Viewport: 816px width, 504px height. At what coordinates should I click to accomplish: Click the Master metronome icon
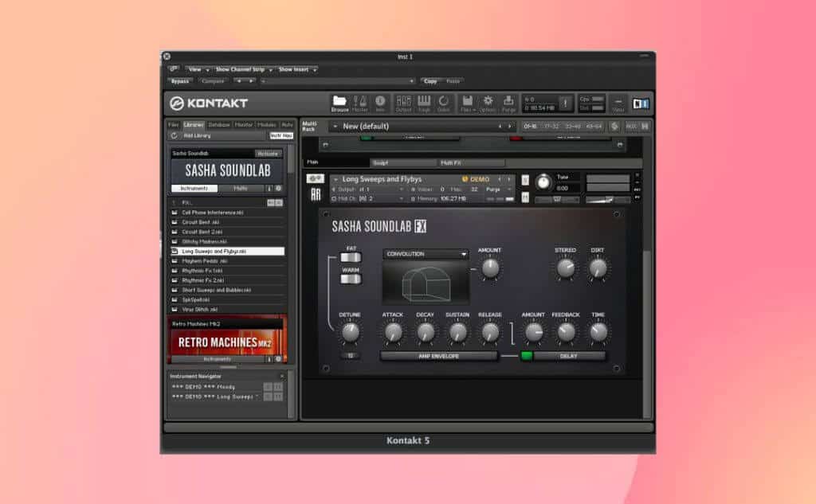(359, 103)
